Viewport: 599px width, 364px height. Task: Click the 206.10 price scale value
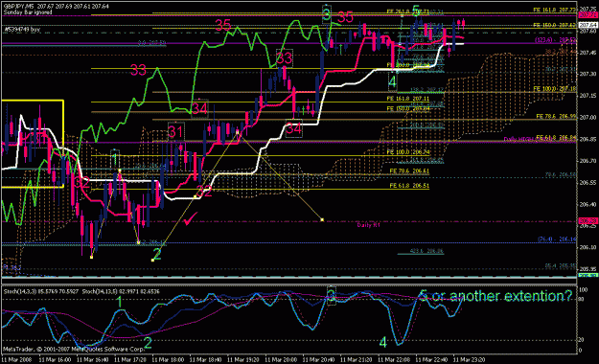tap(587, 248)
